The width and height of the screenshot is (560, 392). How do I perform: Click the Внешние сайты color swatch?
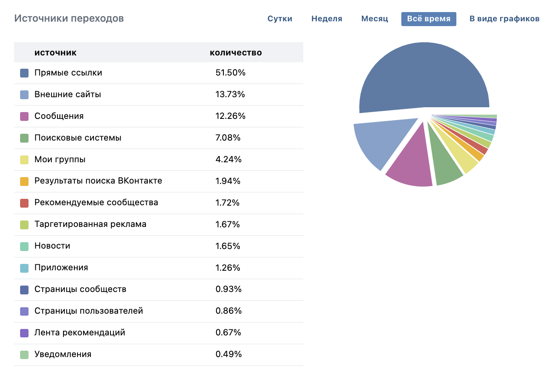pos(25,95)
